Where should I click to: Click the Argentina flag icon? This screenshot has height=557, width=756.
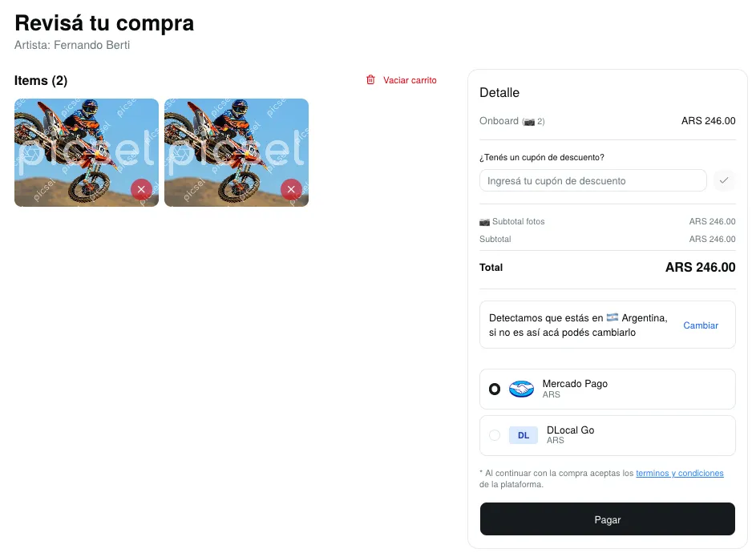(612, 317)
